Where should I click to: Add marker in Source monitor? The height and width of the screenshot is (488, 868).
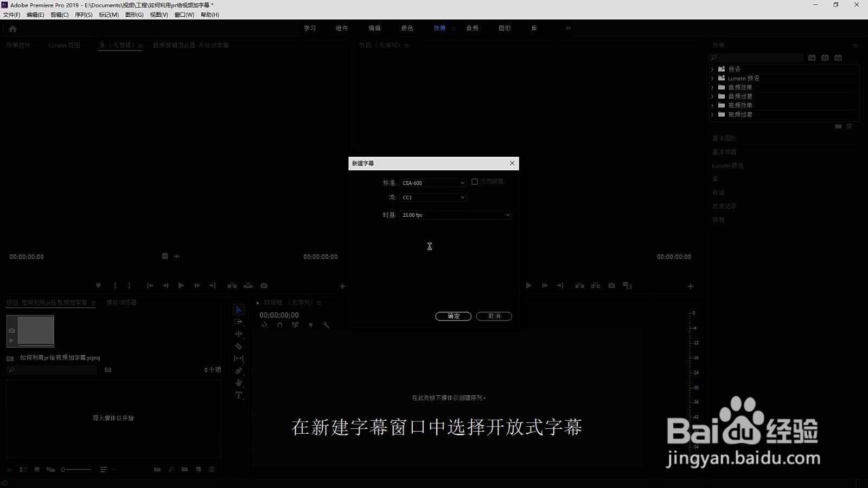coord(98,286)
